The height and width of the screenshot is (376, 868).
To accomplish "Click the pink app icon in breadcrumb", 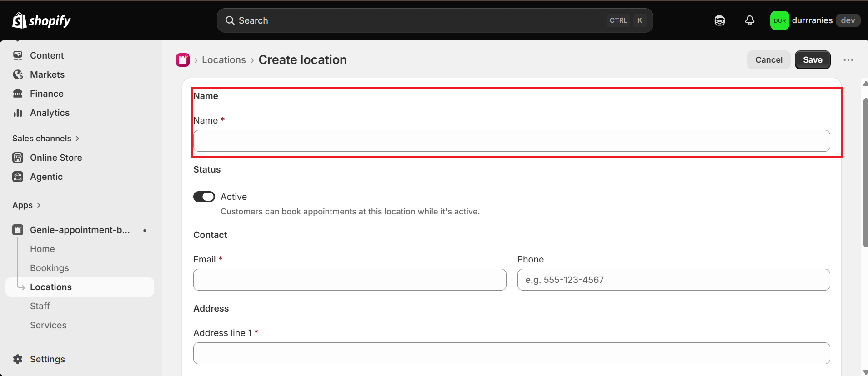I will tap(183, 60).
